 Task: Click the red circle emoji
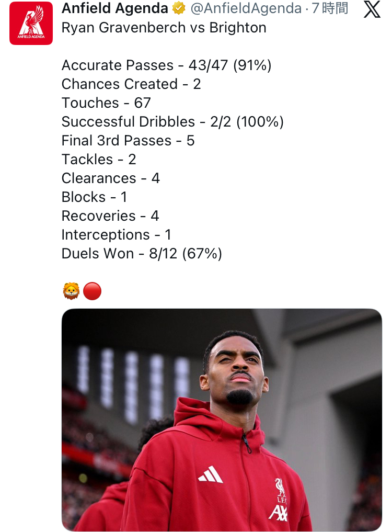(93, 291)
